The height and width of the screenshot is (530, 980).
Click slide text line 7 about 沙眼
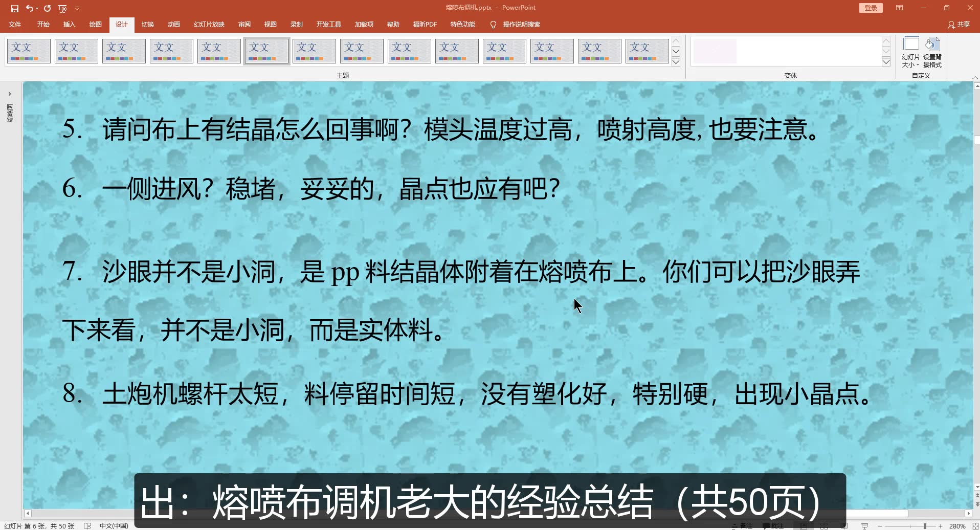pos(460,301)
